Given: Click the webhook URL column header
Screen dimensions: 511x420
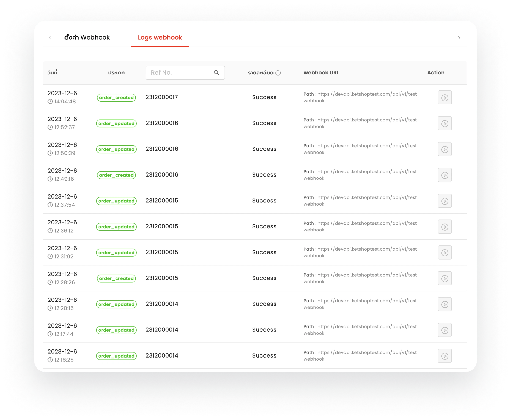Looking at the screenshot, I should click(x=321, y=73).
